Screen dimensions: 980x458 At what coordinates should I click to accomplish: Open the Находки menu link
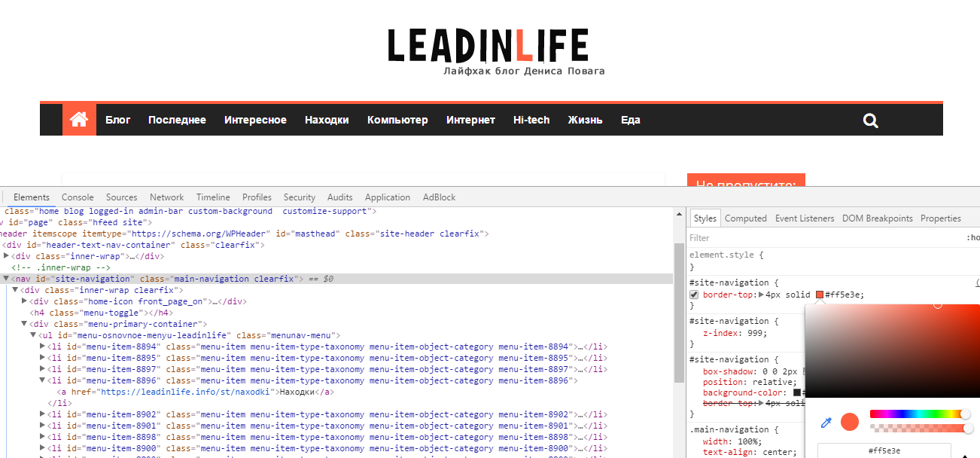click(x=327, y=120)
